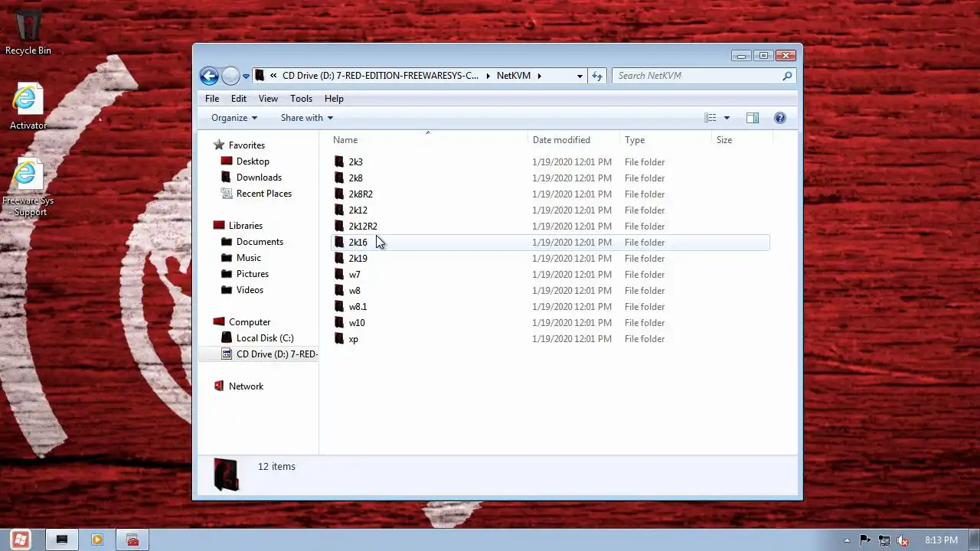Open the Windows Start button

tap(21, 540)
